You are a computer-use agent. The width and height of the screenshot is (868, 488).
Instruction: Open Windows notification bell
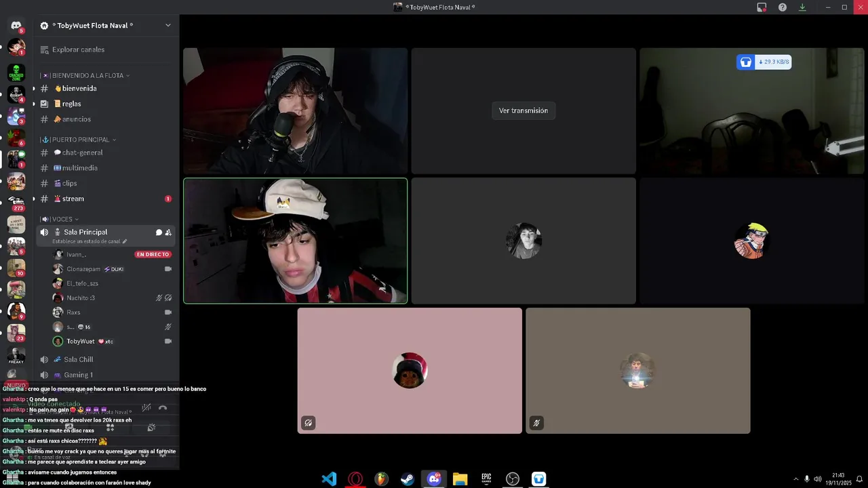859,479
